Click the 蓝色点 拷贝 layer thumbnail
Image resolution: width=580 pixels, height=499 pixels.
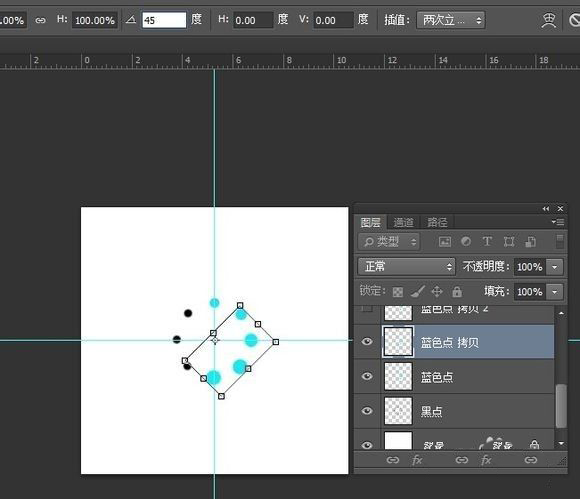point(398,342)
